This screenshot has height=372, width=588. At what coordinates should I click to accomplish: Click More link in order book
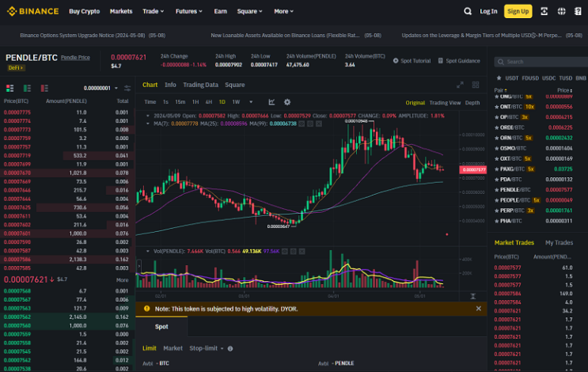tap(122, 280)
